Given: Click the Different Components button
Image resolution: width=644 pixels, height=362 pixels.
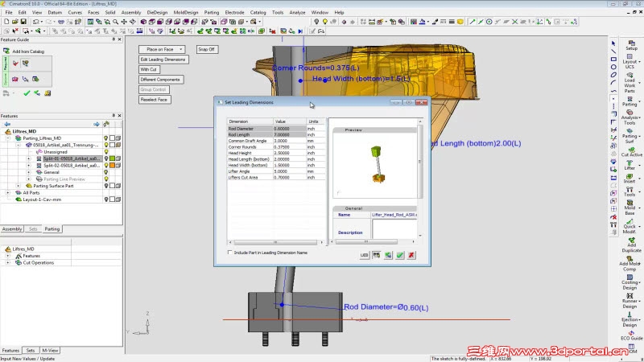Looking at the screenshot, I should pyautogui.click(x=160, y=80).
